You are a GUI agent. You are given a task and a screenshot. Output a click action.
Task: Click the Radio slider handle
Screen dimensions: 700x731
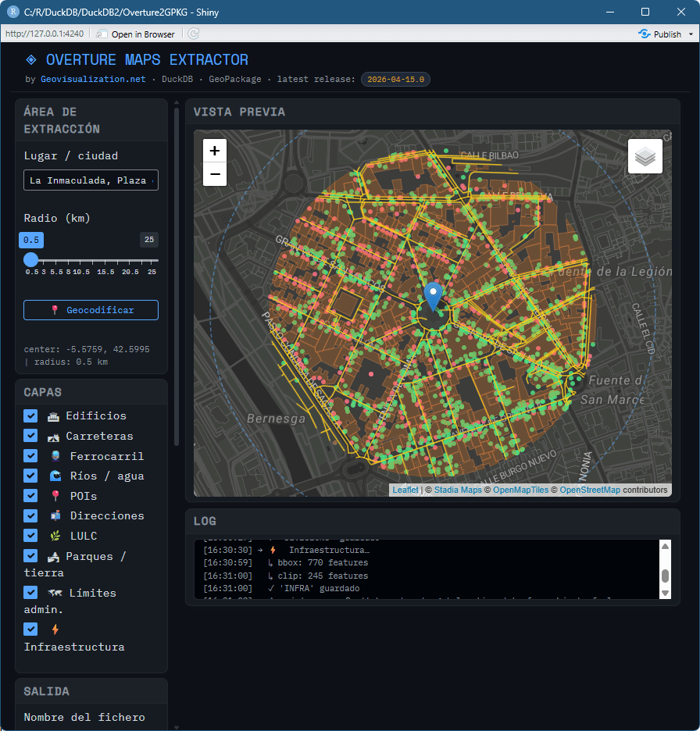coord(31,260)
